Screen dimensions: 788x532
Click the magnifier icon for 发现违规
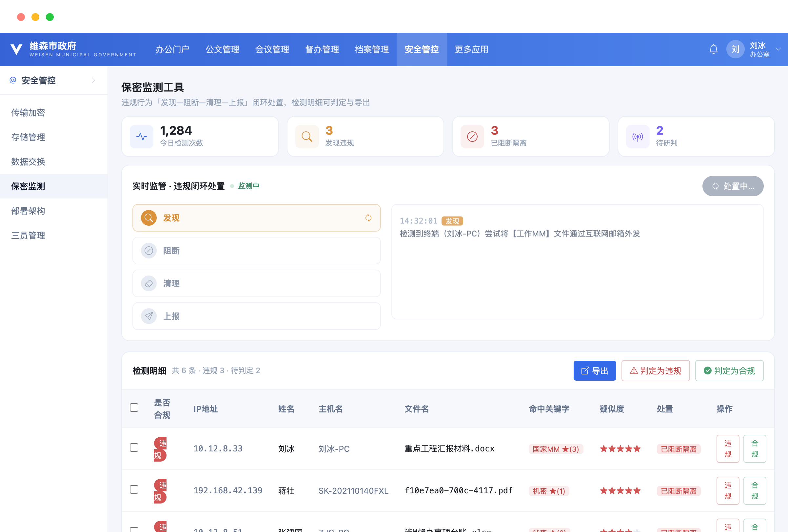tap(307, 137)
